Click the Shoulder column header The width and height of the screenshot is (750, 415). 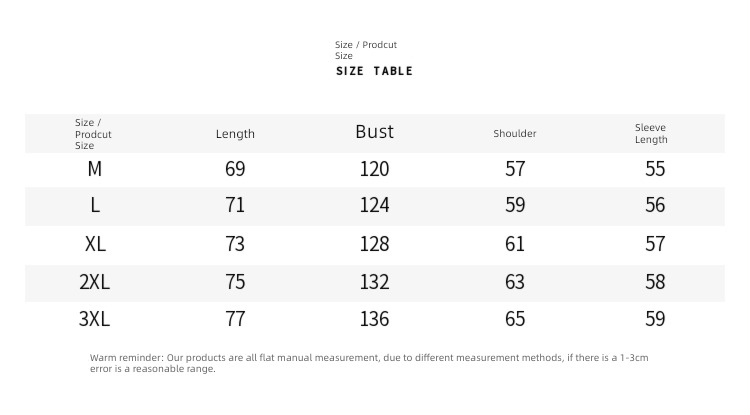[515, 133]
